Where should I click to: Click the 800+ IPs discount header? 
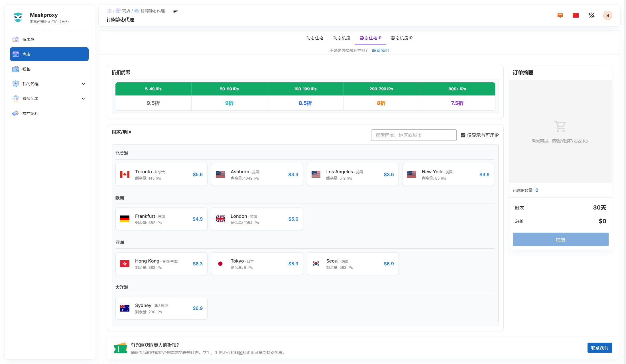[x=457, y=89]
